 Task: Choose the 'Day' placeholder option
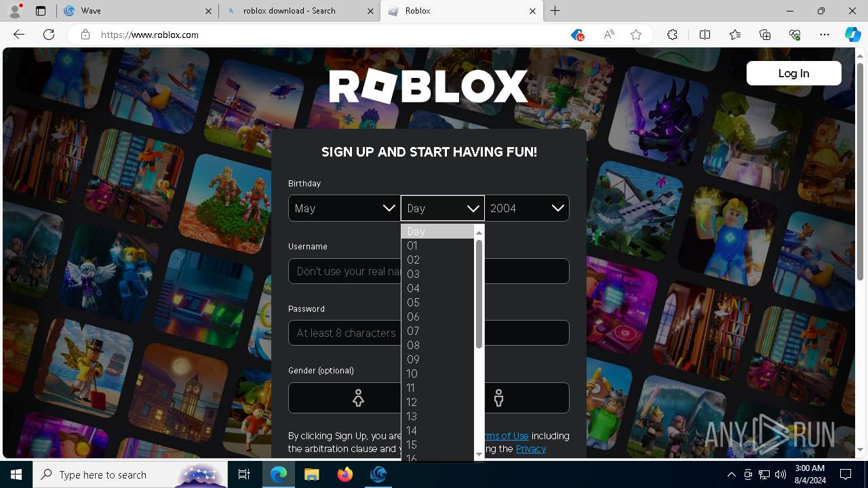point(437,231)
